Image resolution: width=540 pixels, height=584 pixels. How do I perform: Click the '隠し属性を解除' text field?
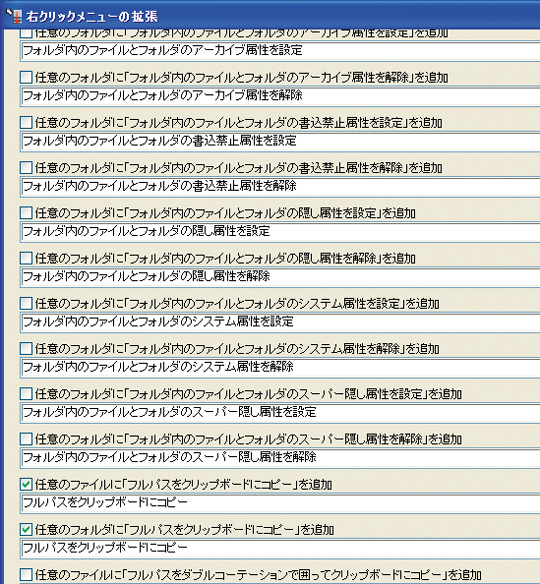pos(280,277)
